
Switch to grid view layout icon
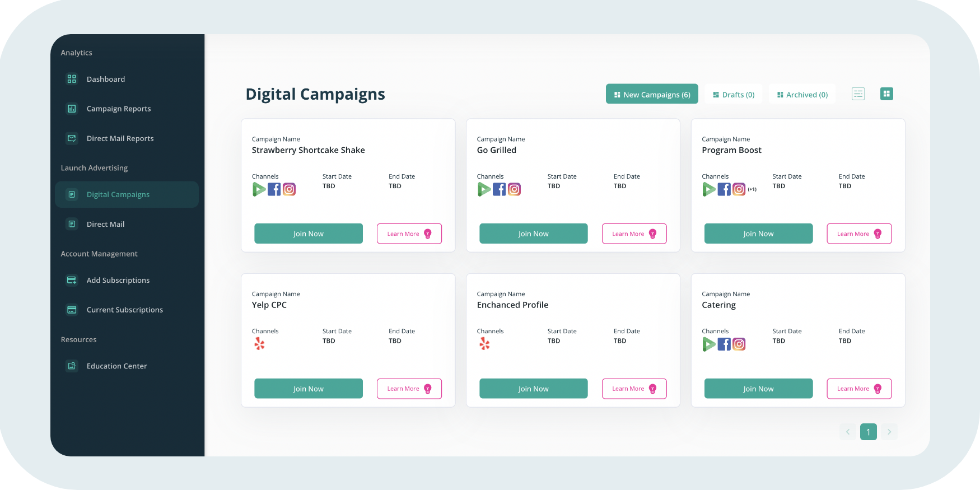tap(886, 94)
